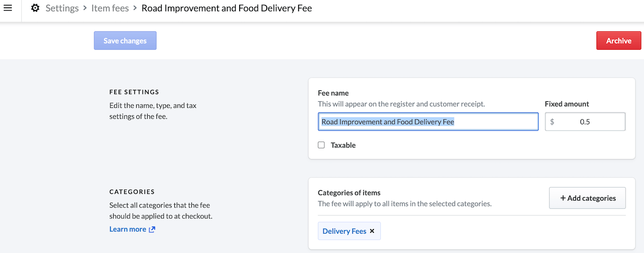Click the Fixed amount input field

coord(589,122)
